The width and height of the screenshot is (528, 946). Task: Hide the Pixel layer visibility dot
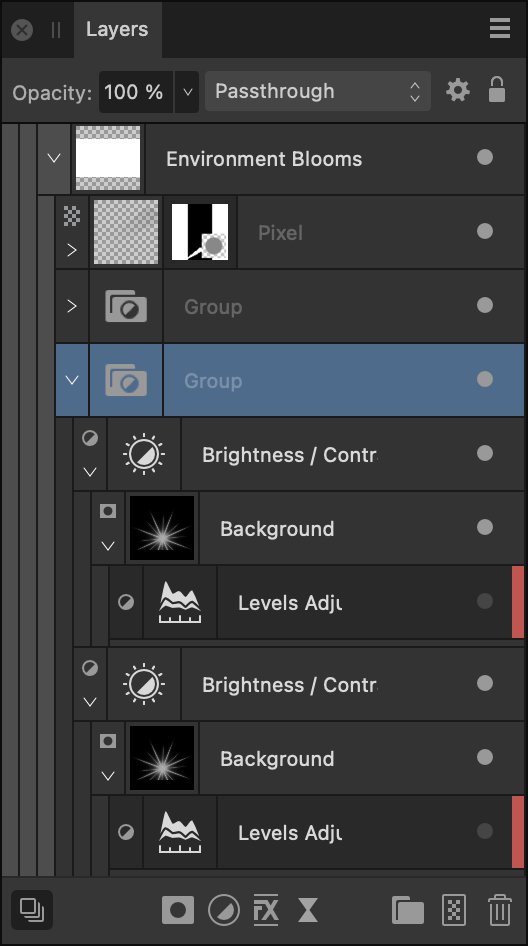(485, 231)
